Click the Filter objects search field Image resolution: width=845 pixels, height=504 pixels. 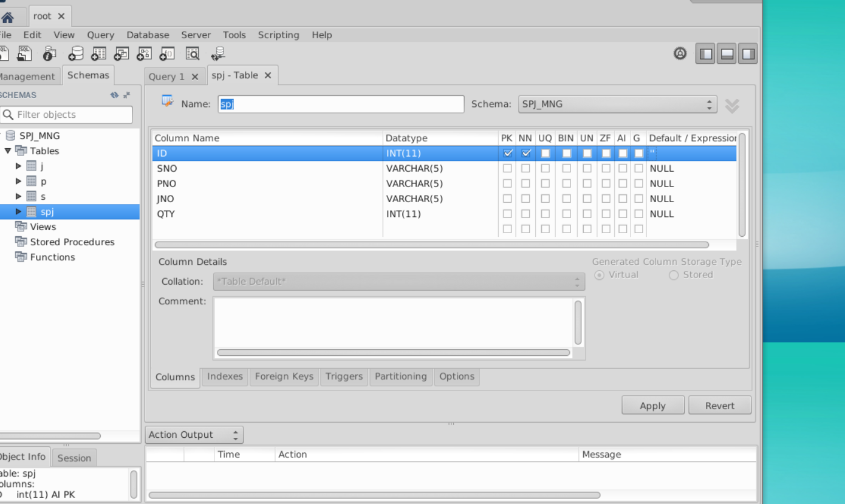67,115
